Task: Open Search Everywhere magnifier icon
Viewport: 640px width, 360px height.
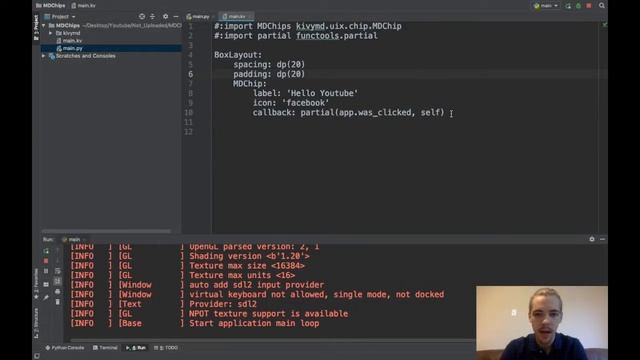Action: [x=602, y=6]
